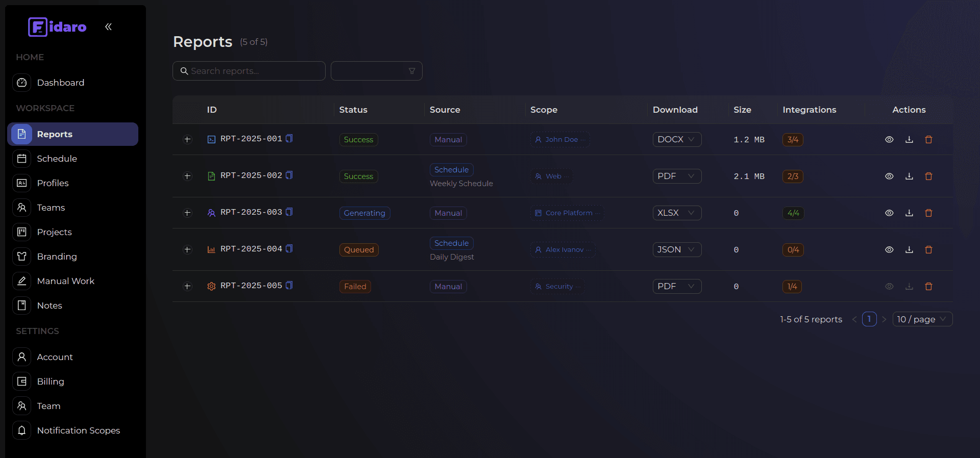Viewport: 980px width, 458px height.
Task: View report RPT-2025-001 with eye icon
Action: coord(889,140)
